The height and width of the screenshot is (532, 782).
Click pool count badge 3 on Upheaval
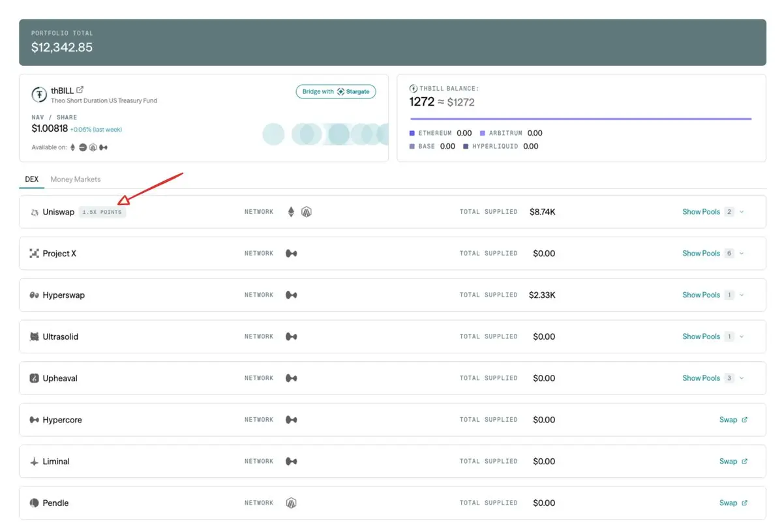pyautogui.click(x=729, y=378)
